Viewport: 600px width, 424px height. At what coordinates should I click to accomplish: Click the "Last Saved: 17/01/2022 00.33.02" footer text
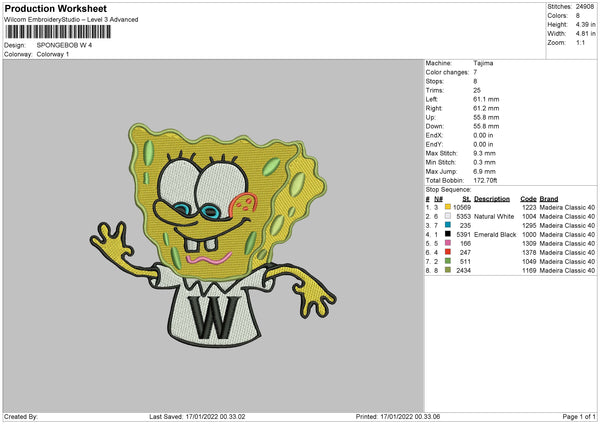(197, 416)
